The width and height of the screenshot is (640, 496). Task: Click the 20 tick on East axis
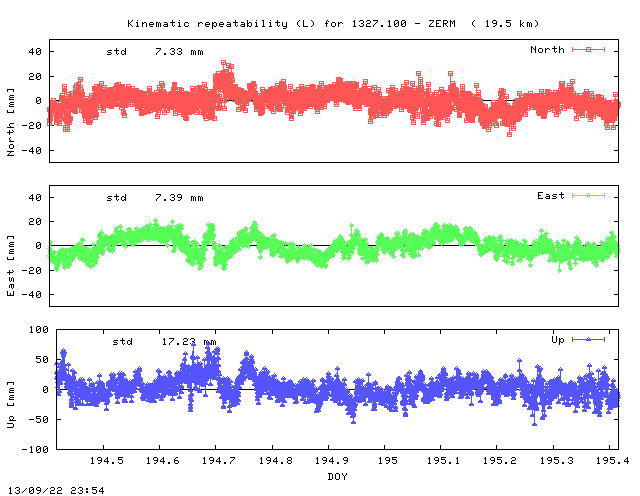click(35, 222)
